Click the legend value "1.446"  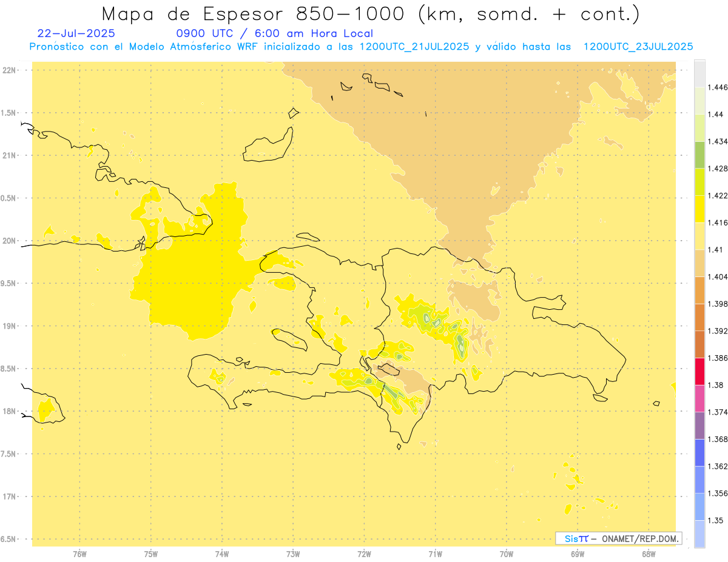pyautogui.click(x=717, y=87)
